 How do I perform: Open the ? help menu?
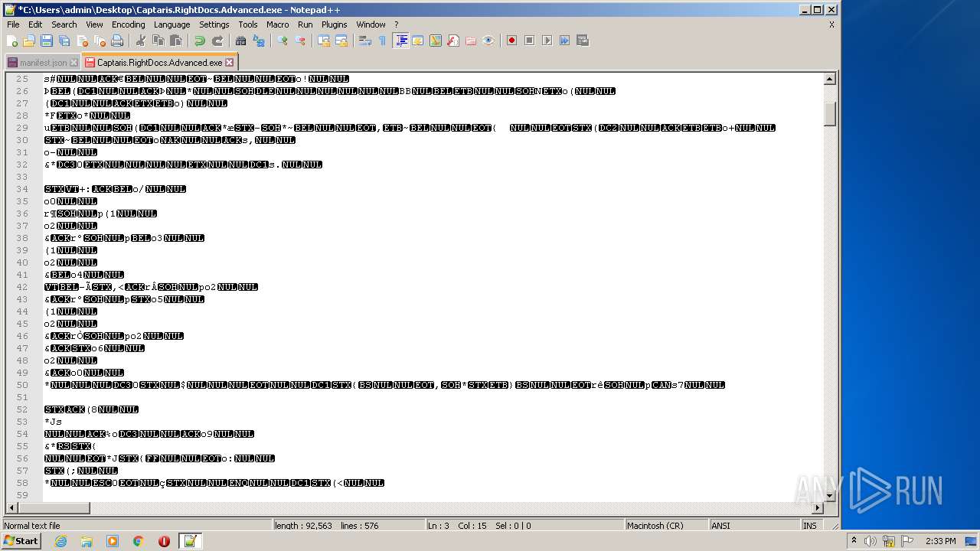click(397, 24)
